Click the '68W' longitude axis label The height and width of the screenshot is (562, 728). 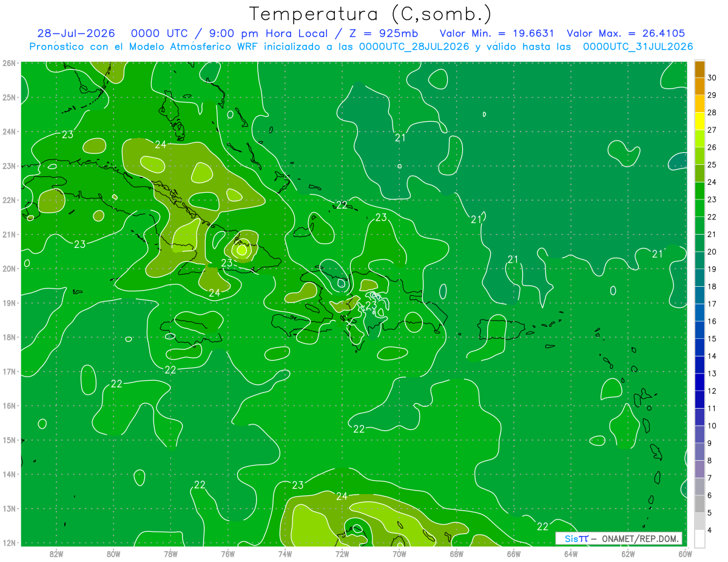tap(457, 554)
